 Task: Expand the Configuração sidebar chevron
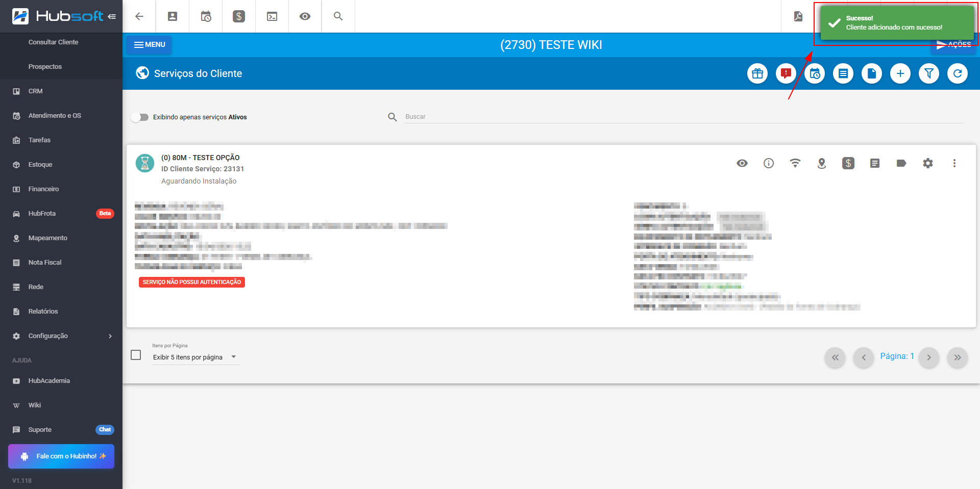click(110, 336)
